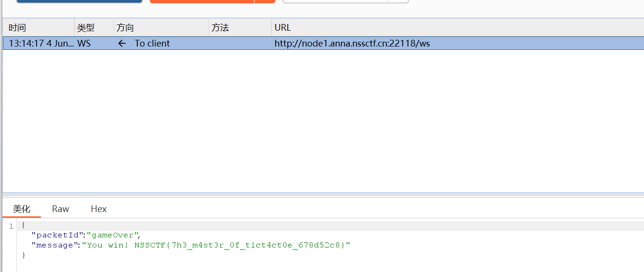Click the NSSCTF flag string value

tap(215, 245)
